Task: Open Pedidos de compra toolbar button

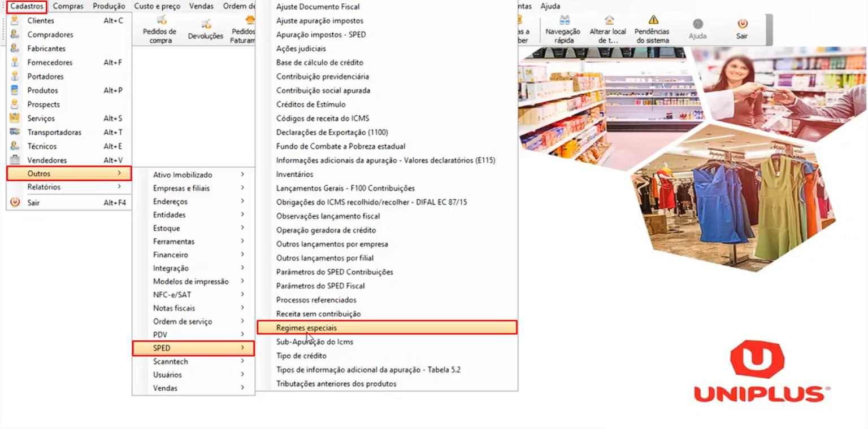Action: click(x=160, y=21)
